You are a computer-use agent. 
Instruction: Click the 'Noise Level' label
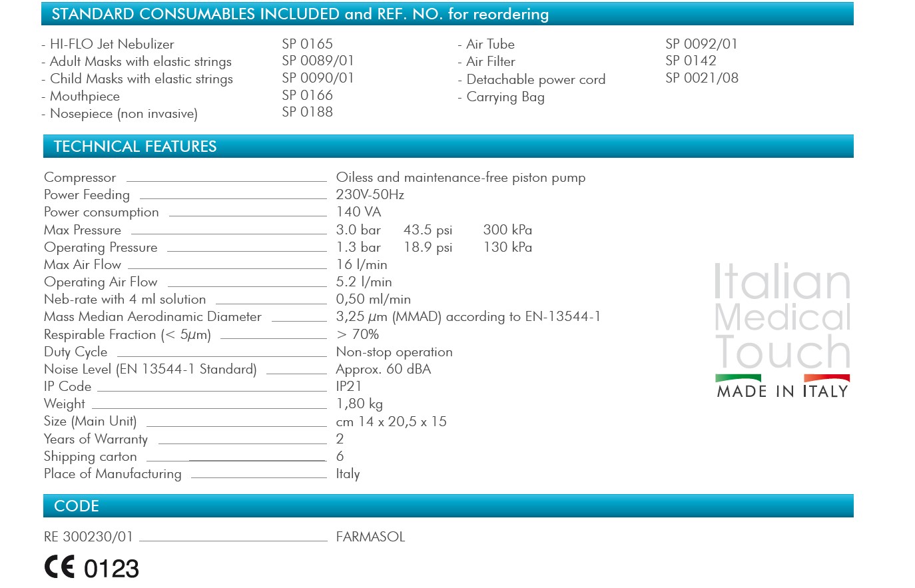[x=150, y=370]
